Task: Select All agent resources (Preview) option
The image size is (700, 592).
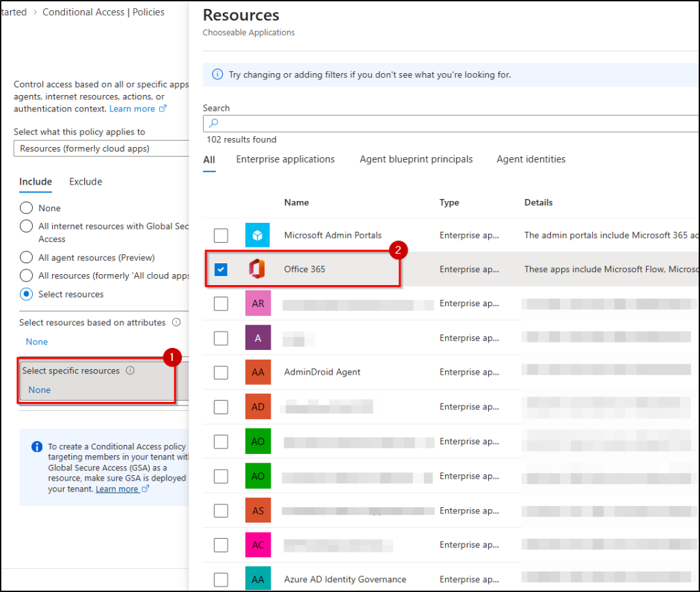Action: [x=27, y=258]
